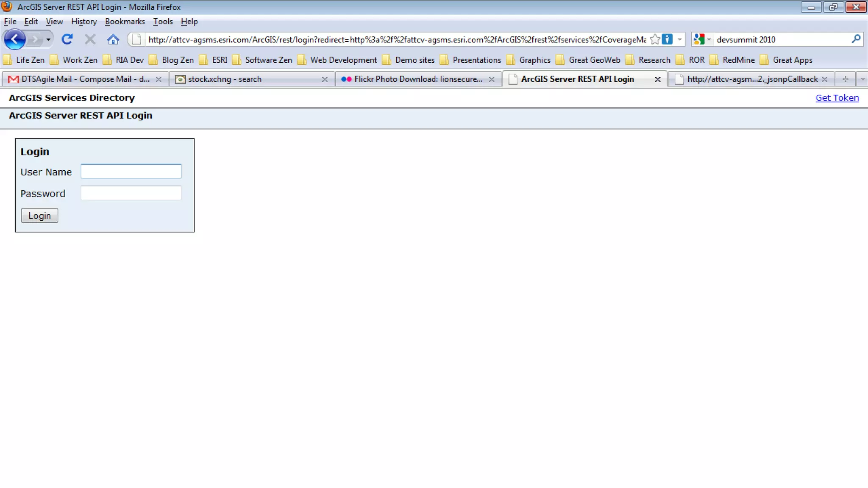Viewport: 868px width, 488px height.
Task: Open the Bookmarks menu
Action: [125, 22]
